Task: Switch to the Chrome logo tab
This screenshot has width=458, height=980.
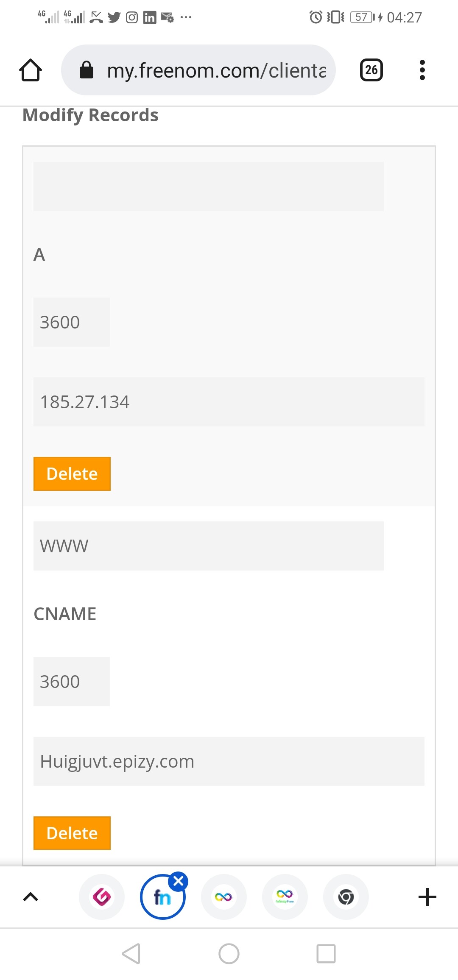Action: point(346,897)
